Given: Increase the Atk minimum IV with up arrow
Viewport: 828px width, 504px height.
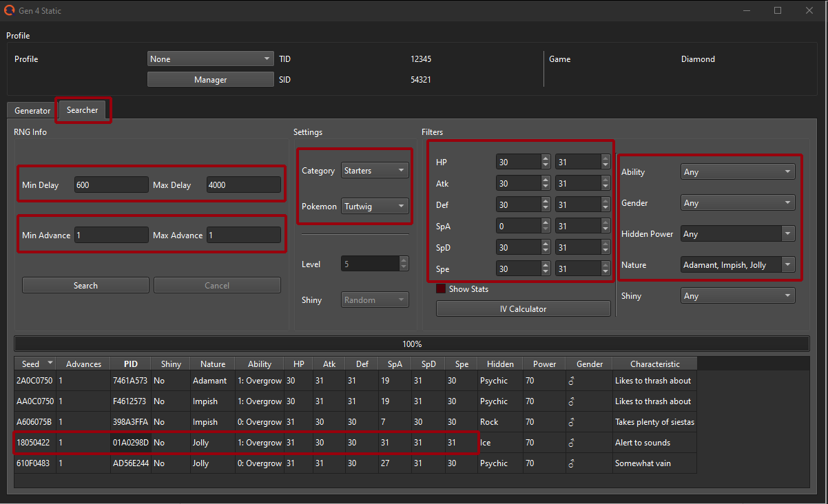Looking at the screenshot, I should coord(546,180).
